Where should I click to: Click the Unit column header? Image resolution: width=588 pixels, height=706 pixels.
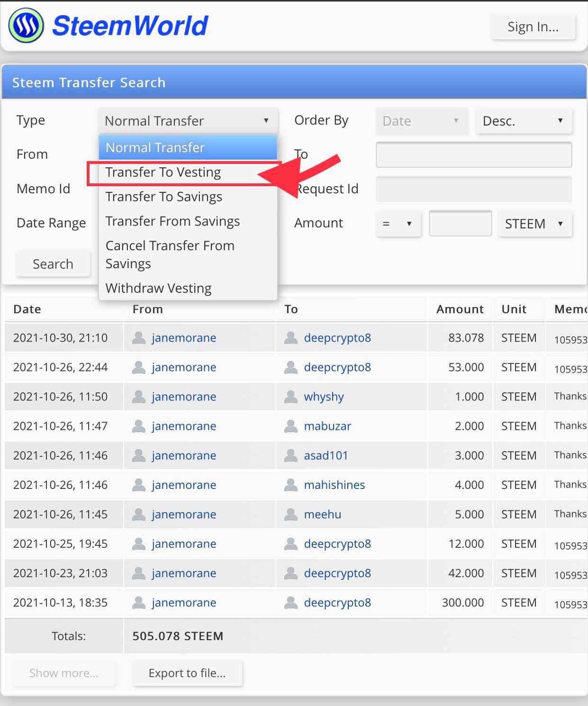tap(514, 309)
